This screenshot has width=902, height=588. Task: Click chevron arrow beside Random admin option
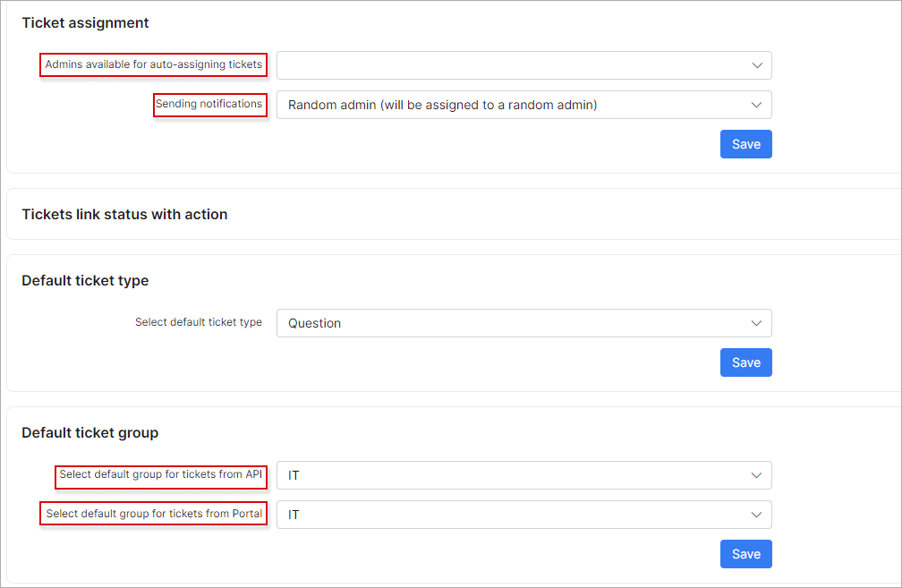(757, 105)
